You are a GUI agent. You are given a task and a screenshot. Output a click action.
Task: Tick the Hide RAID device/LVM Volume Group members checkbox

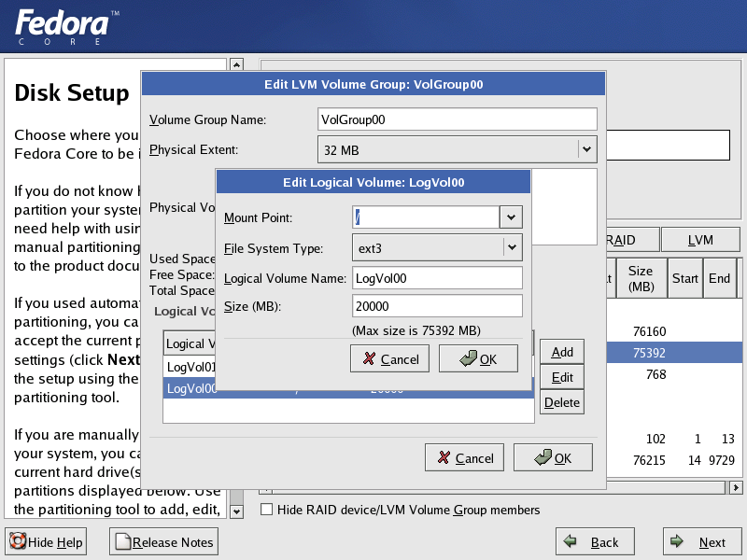tap(267, 510)
